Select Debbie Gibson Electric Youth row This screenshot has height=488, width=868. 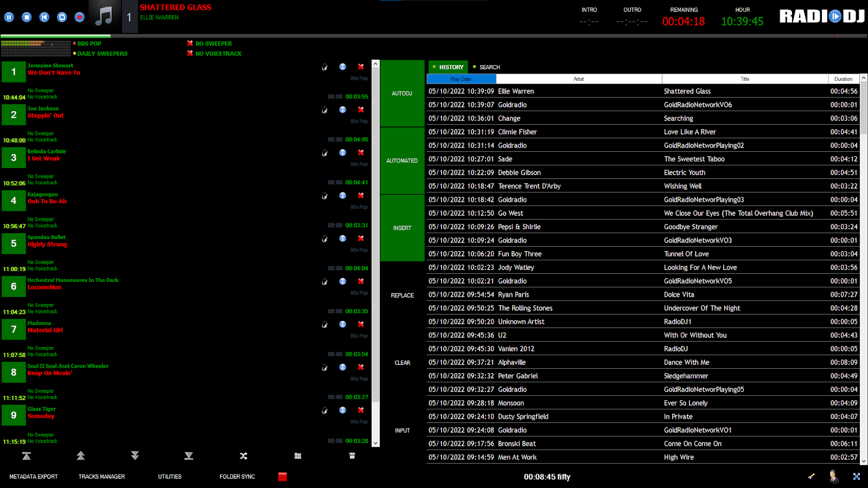643,172
